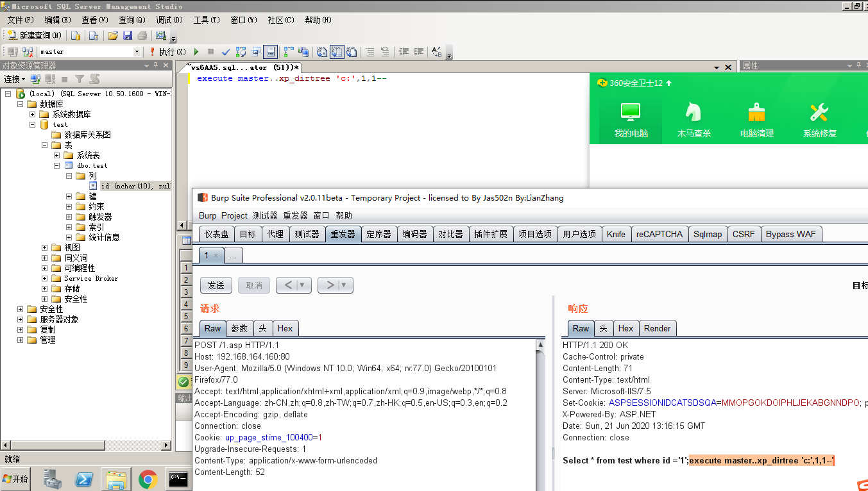Click the Parse query blue checkmark icon
Viewport: 868px width, 491px height.
226,51
